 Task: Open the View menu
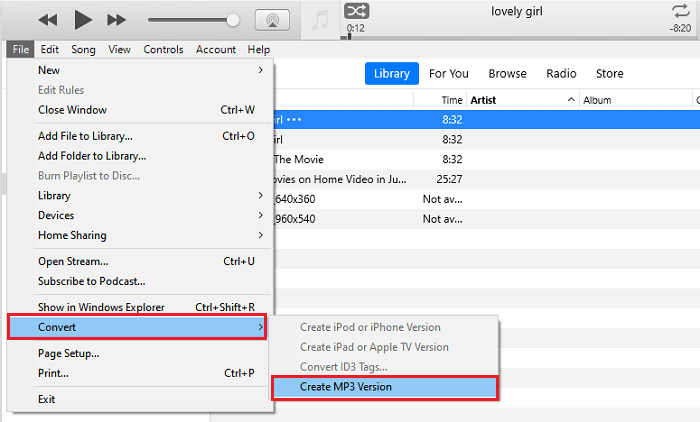(119, 50)
